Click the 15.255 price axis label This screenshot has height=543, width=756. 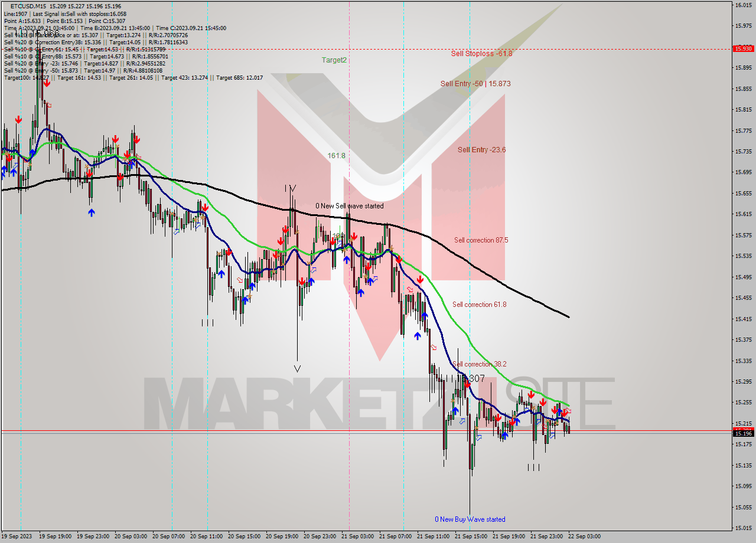coord(742,403)
